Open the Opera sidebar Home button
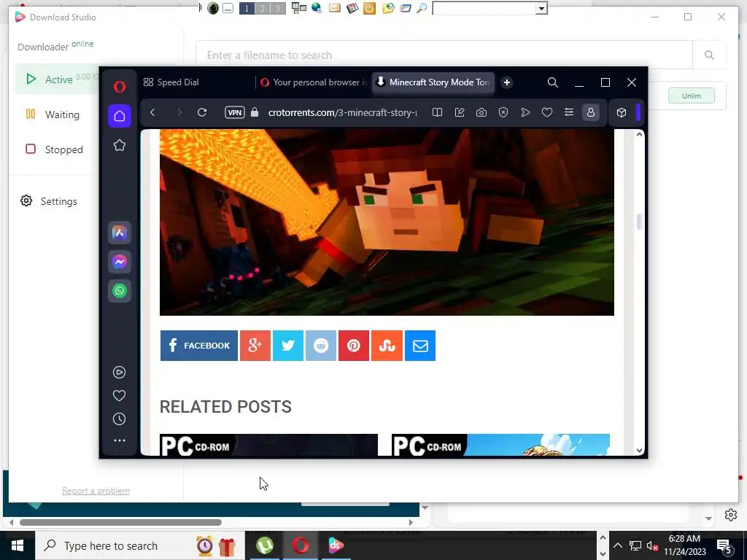Viewport: 747px width, 560px height. pyautogui.click(x=120, y=116)
